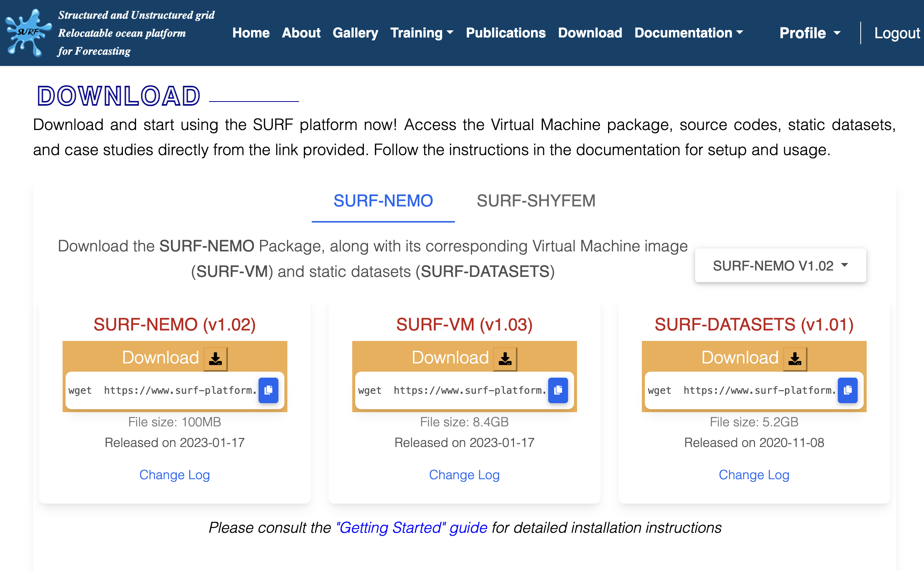Viewport: 924px width, 571px height.
Task: Click the Download text for SURF-VM (v1.03)
Action: [x=450, y=358]
